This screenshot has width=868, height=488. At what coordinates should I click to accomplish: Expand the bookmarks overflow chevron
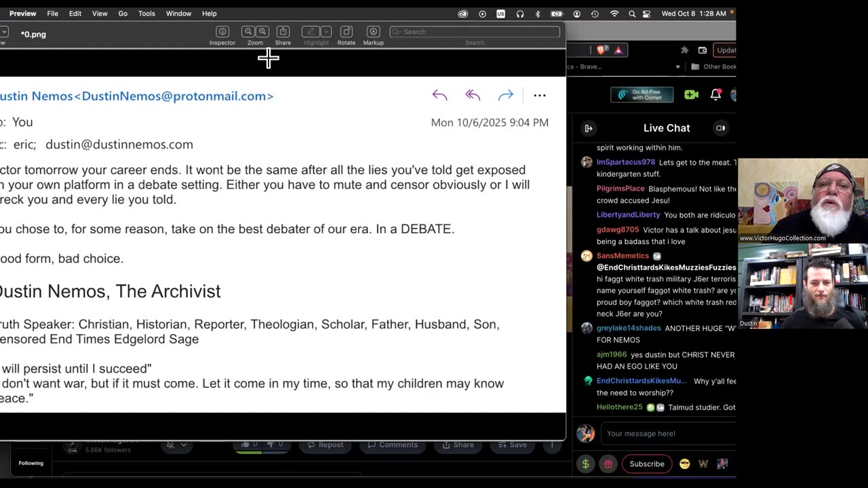point(677,66)
